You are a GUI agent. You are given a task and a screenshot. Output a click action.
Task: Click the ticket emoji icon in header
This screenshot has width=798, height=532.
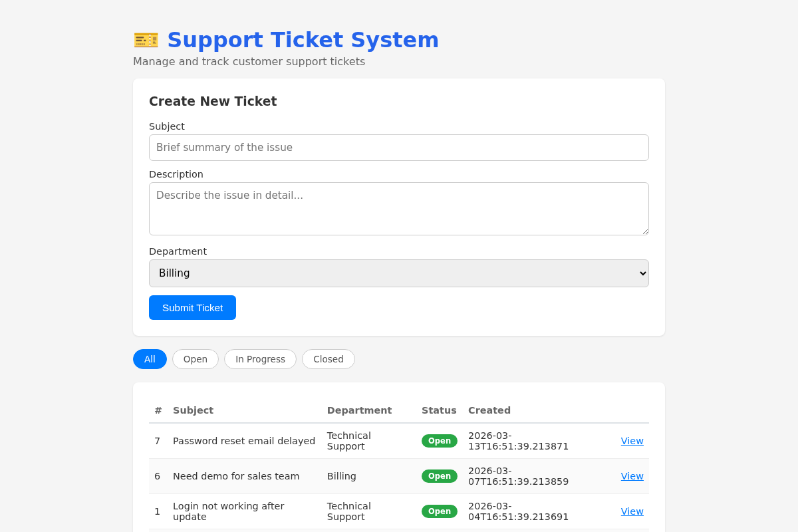[x=146, y=40]
